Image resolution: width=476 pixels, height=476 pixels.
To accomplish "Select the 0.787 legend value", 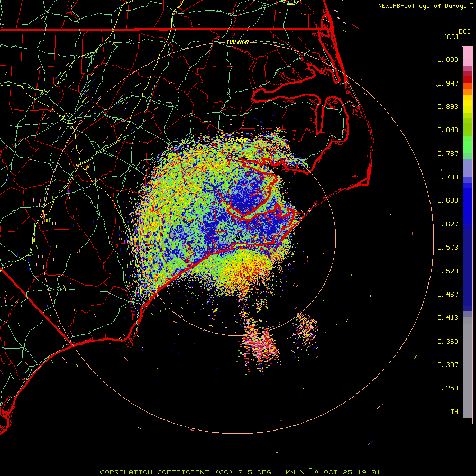I will [x=448, y=153].
